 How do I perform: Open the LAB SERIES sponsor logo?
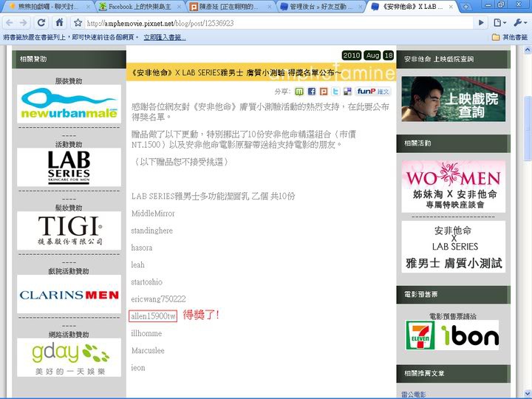coord(69,167)
